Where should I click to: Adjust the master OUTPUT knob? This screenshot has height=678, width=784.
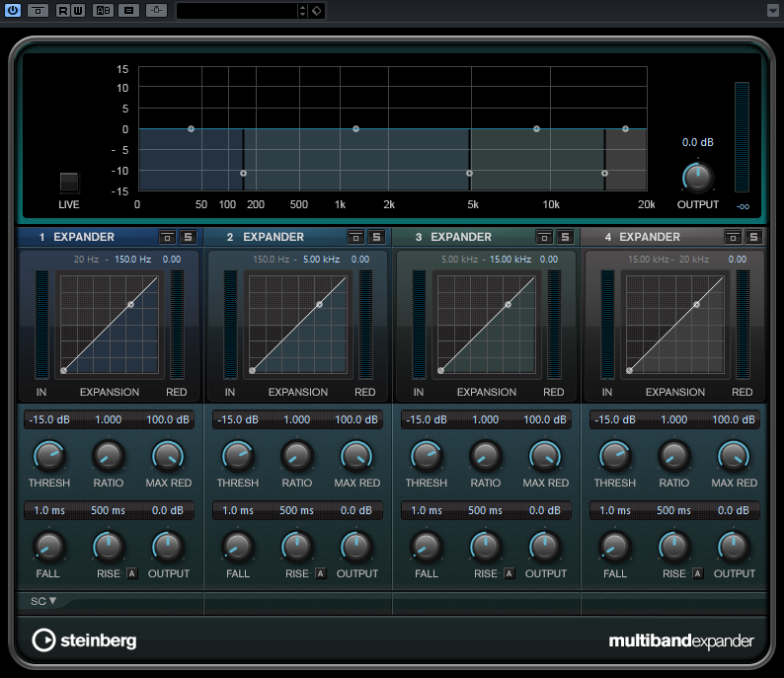coord(697,178)
